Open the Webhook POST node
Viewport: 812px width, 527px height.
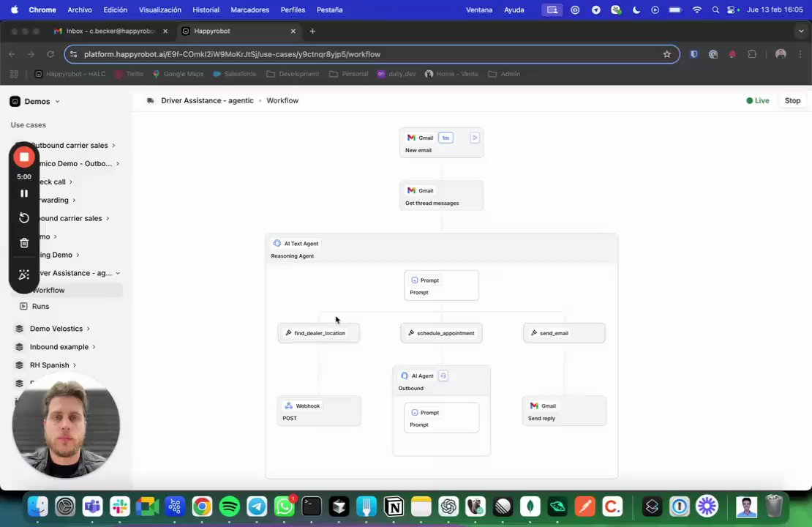(x=318, y=411)
